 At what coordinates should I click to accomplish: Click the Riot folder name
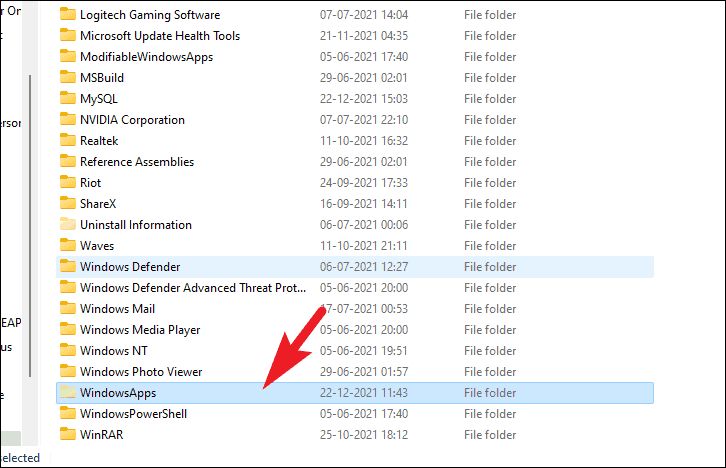(x=90, y=183)
